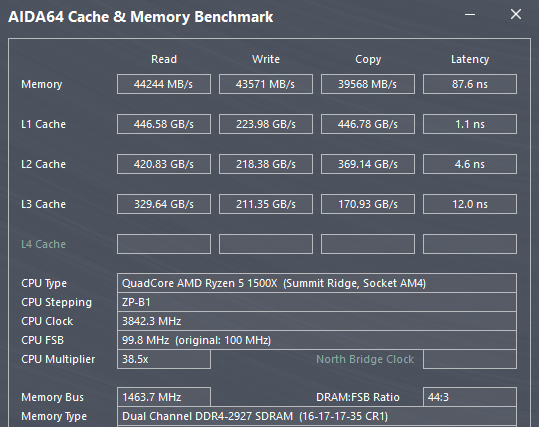The width and height of the screenshot is (539, 427).
Task: Click the empty North Bridge Clock field
Action: click(x=470, y=359)
